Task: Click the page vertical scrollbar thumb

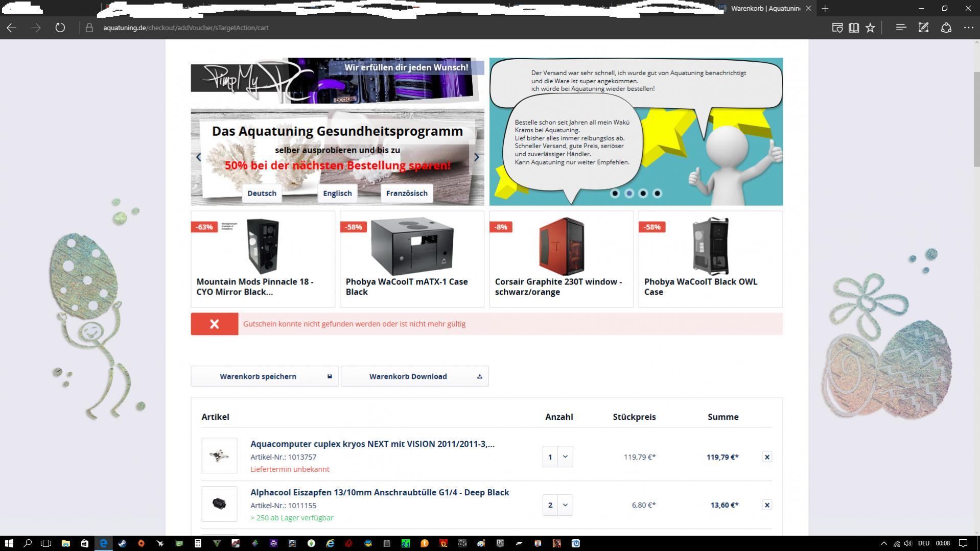Action: click(x=976, y=119)
